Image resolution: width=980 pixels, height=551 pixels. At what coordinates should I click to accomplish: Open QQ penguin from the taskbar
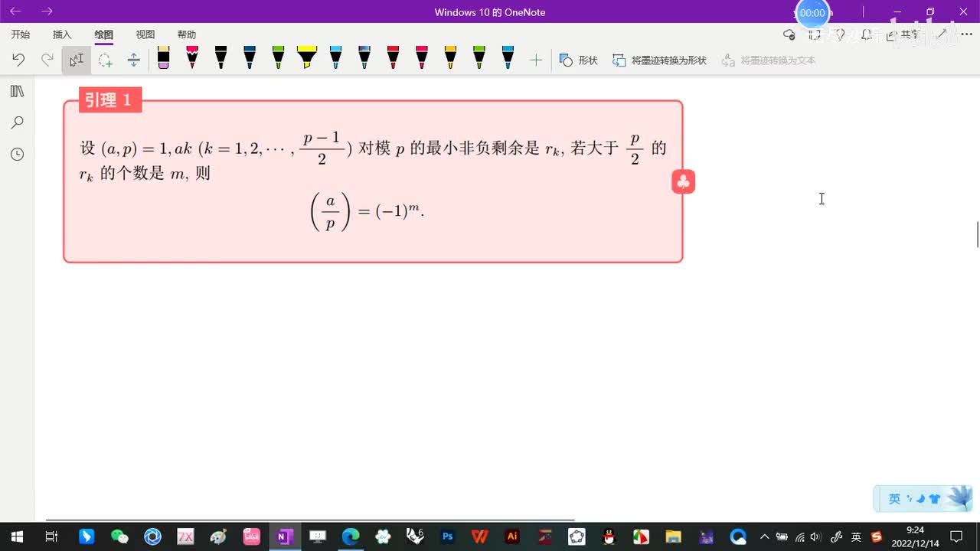(609, 536)
